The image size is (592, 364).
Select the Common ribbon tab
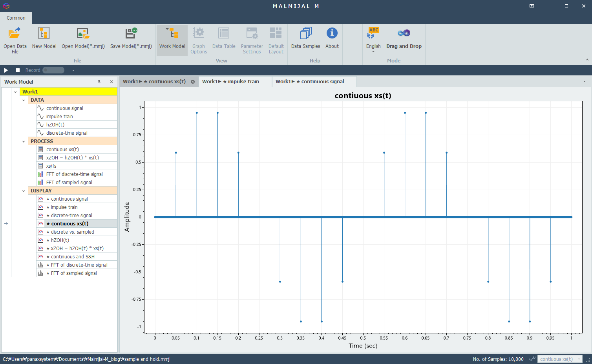(16, 18)
